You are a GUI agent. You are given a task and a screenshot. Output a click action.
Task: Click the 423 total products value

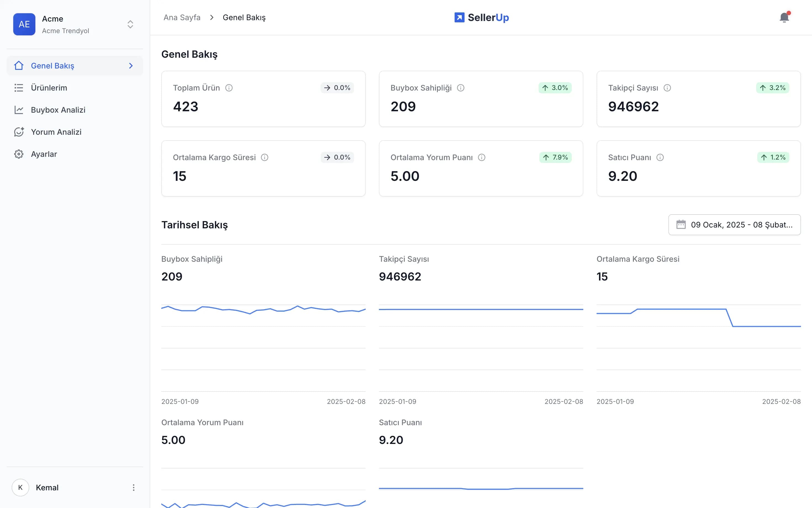[186, 107]
